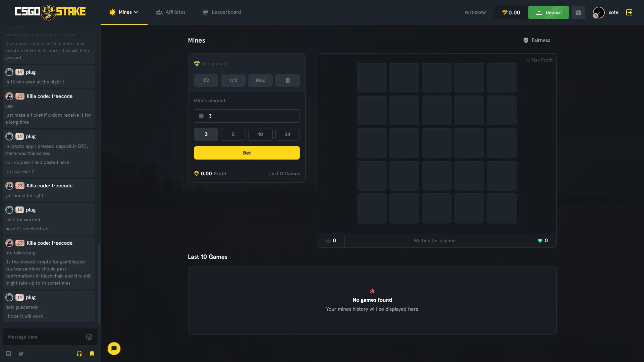The height and width of the screenshot is (362, 644).
Task: Select 5 as the mines amount
Action: pos(233,134)
